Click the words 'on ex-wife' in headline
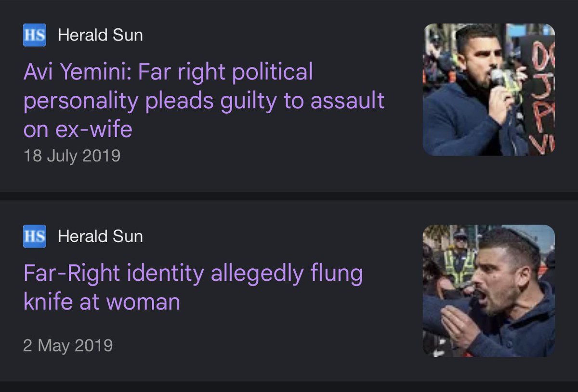Viewport: 578px width, 392px height. [x=78, y=129]
